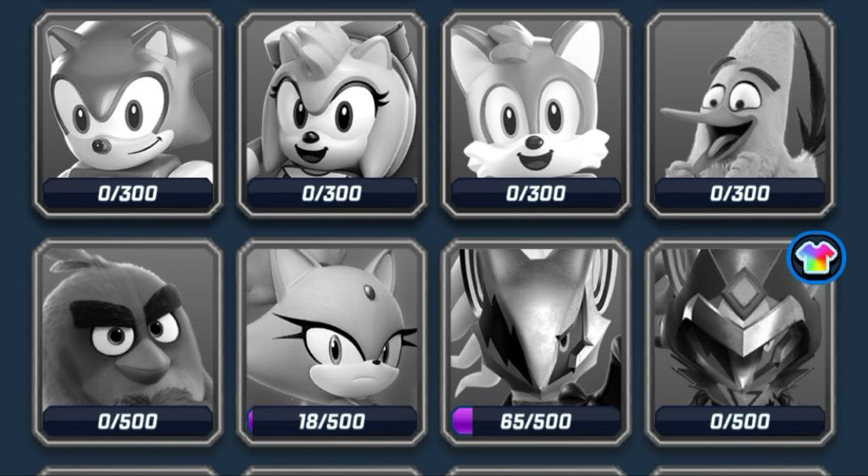The image size is (868, 476).
Task: Tap the 0/300 bar under LEGO Amy
Action: 332,193
